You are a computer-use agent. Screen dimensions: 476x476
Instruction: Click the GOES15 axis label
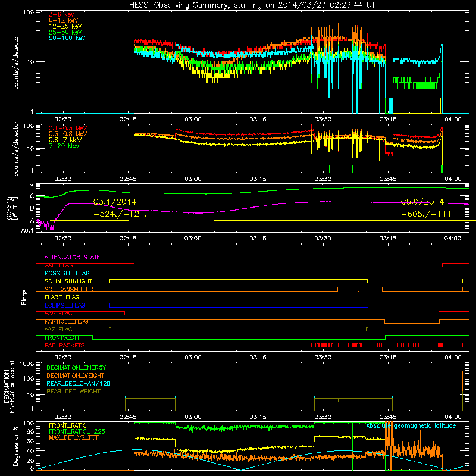(x=9, y=208)
